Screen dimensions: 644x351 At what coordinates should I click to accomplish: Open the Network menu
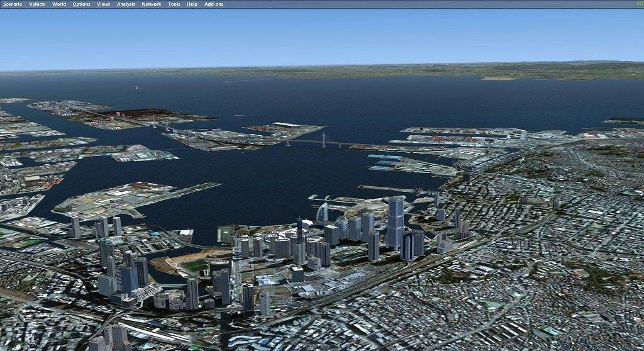152,4
